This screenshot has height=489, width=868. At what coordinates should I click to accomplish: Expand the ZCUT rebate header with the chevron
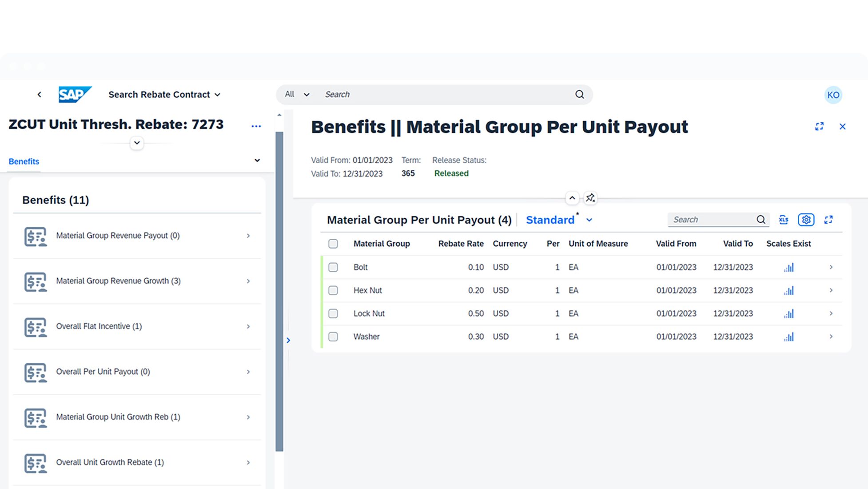click(x=137, y=143)
